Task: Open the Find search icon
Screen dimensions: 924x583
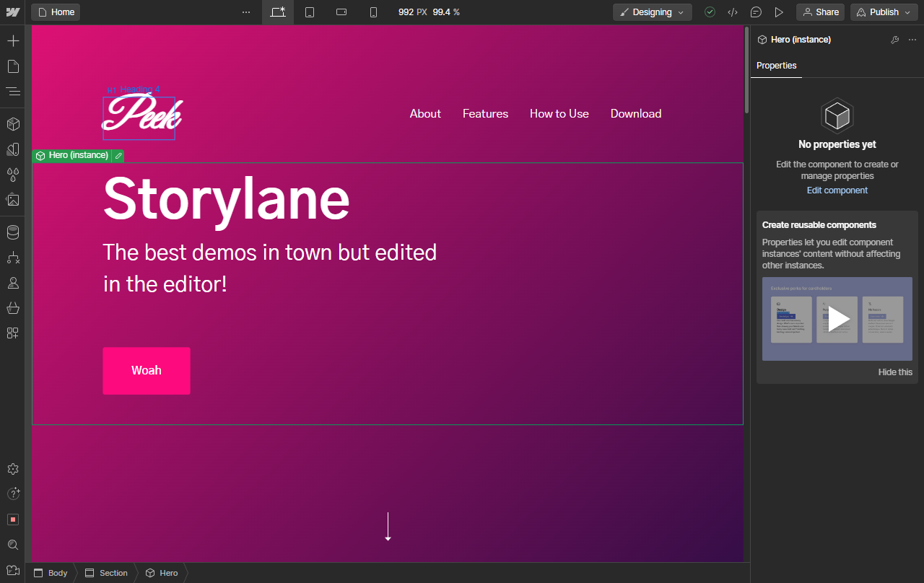Action: click(x=12, y=545)
